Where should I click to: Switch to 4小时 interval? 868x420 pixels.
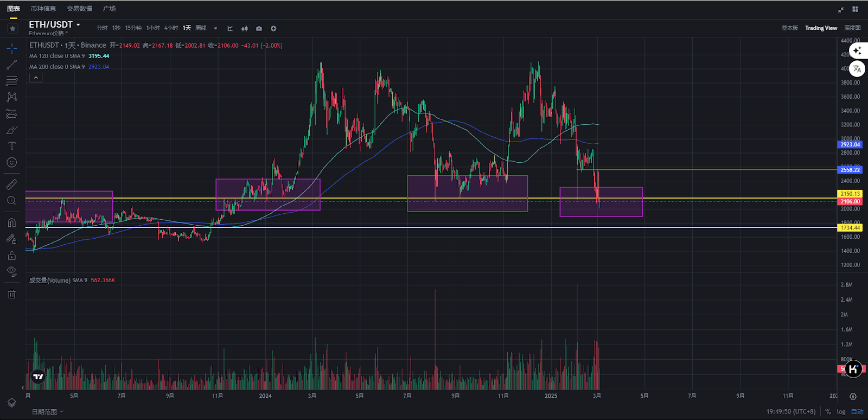pyautogui.click(x=171, y=28)
